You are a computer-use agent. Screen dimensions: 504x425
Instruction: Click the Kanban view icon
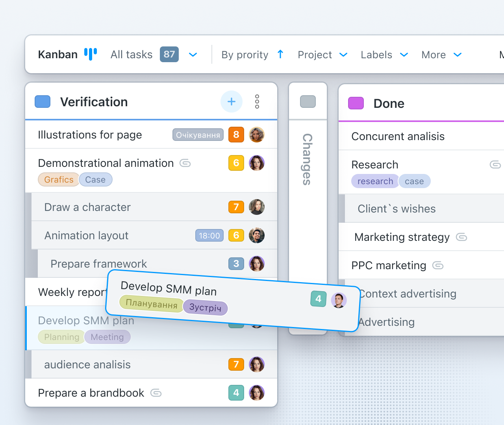click(x=90, y=54)
